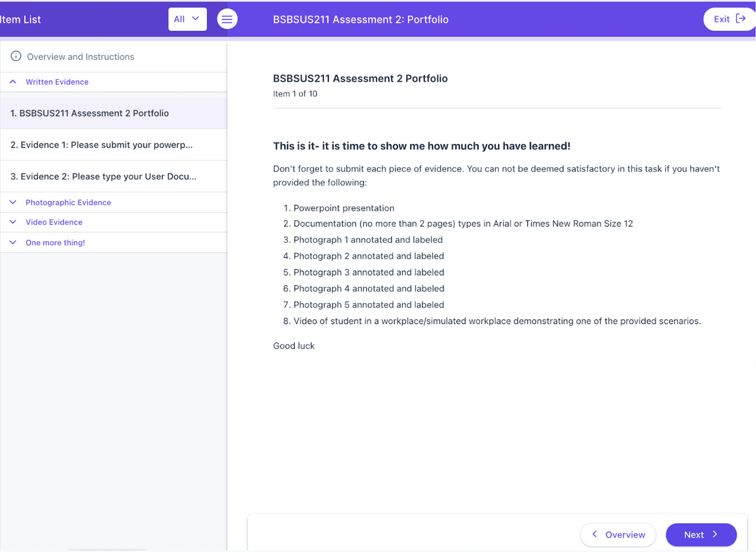Click the Item List panel title
Image resolution: width=756 pixels, height=552 pixels.
[x=20, y=19]
